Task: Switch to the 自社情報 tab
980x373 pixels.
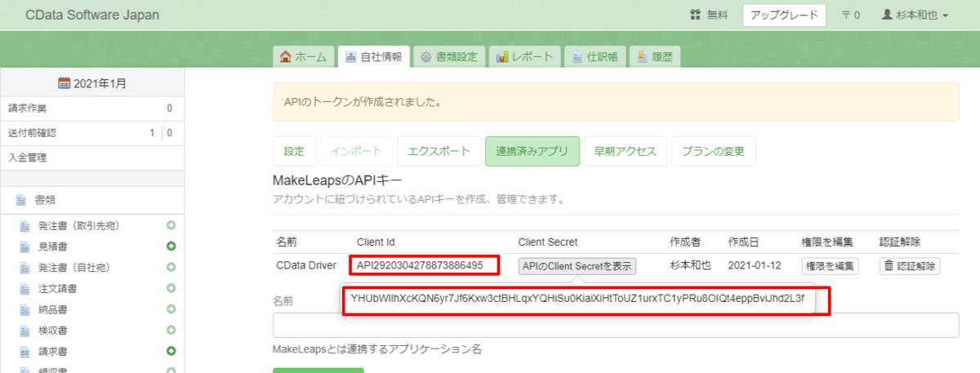Action: (374, 57)
